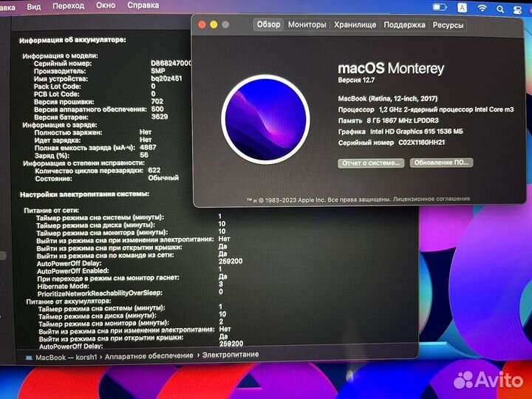Click the Обновление ПО button
The image size is (532, 399).
441,163
